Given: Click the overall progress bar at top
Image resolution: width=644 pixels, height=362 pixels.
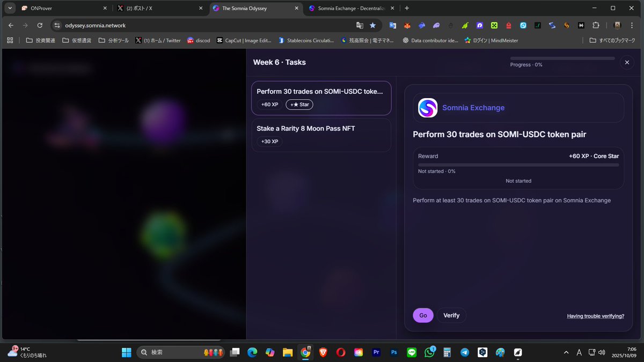Looking at the screenshot, I should (562, 58).
